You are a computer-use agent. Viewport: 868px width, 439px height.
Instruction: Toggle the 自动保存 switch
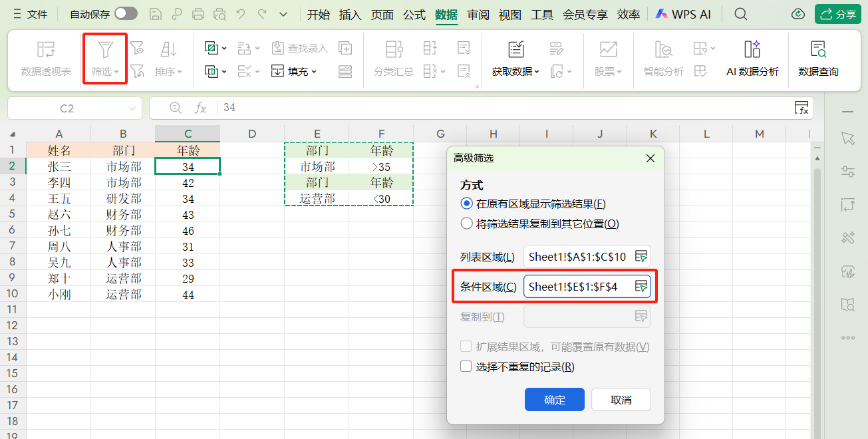tap(126, 14)
